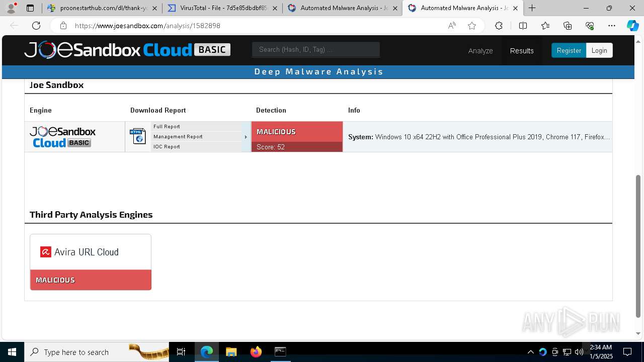This screenshot has height=362, width=644.
Task: Open Task View on the taskbar
Action: point(181,352)
